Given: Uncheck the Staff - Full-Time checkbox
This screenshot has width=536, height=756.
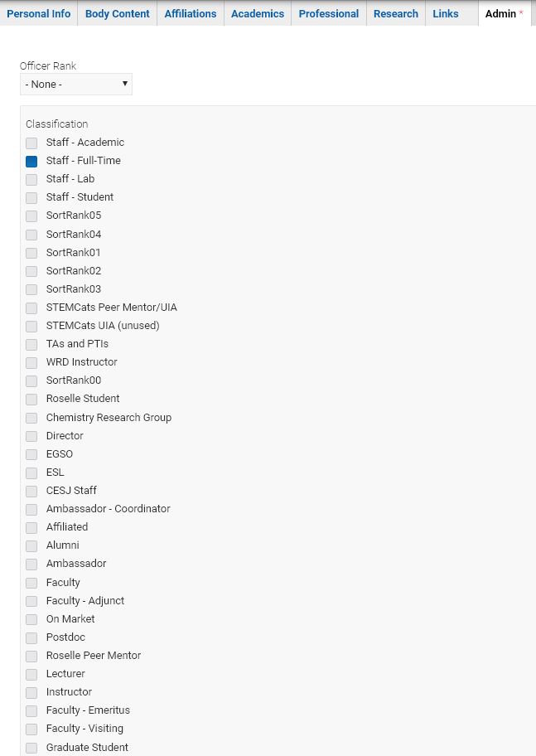Looking at the screenshot, I should (31, 161).
